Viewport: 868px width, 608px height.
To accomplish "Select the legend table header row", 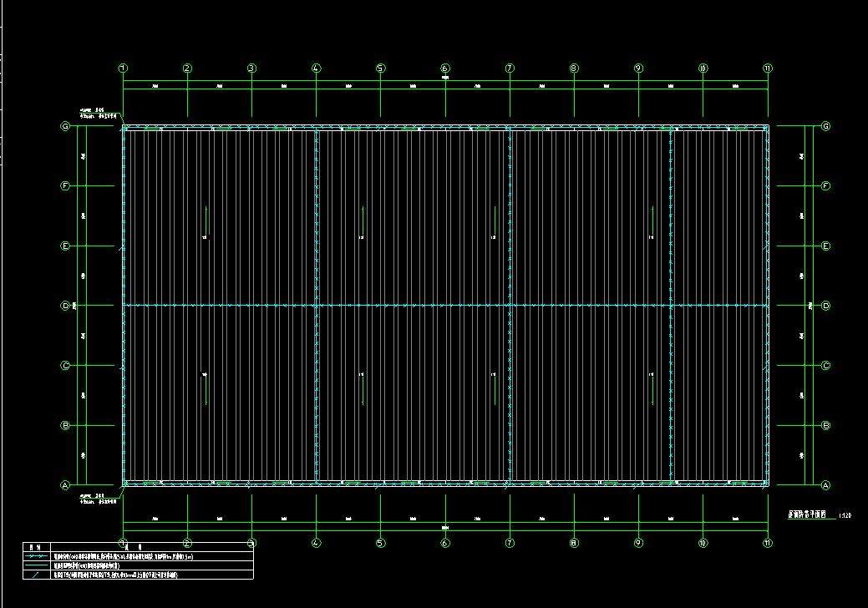I will click(x=137, y=546).
